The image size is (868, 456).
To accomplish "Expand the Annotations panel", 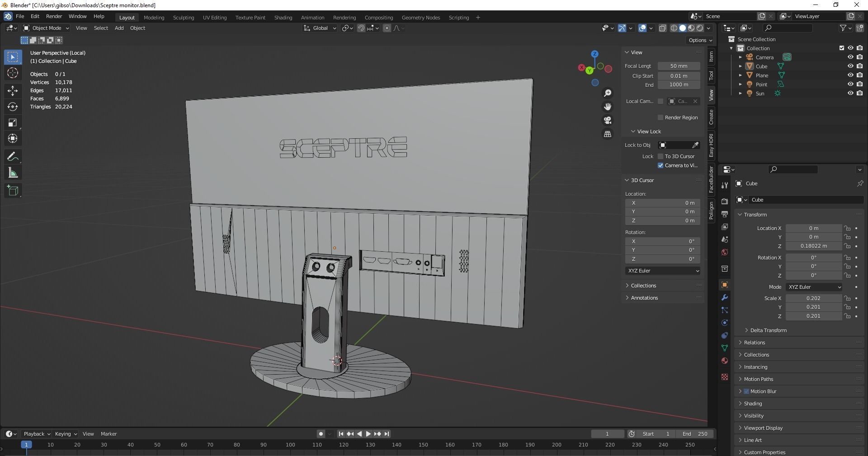I will click(644, 298).
